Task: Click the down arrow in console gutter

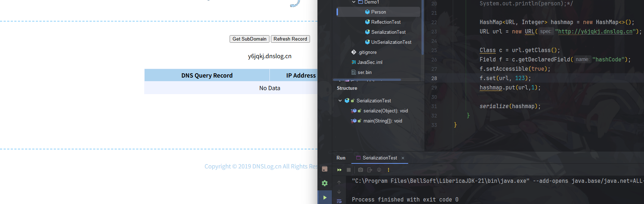Action: pyautogui.click(x=339, y=192)
